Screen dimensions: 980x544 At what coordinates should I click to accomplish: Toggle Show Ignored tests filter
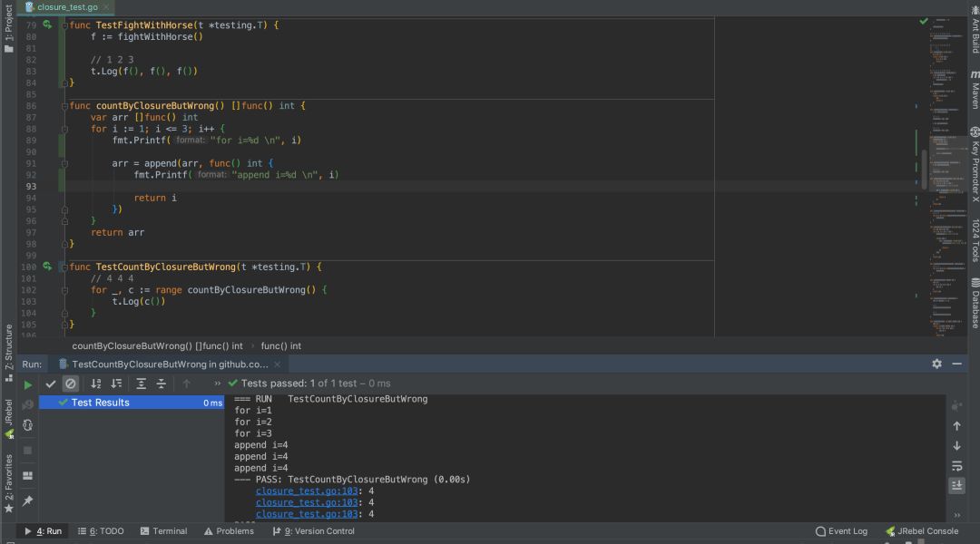(x=71, y=384)
